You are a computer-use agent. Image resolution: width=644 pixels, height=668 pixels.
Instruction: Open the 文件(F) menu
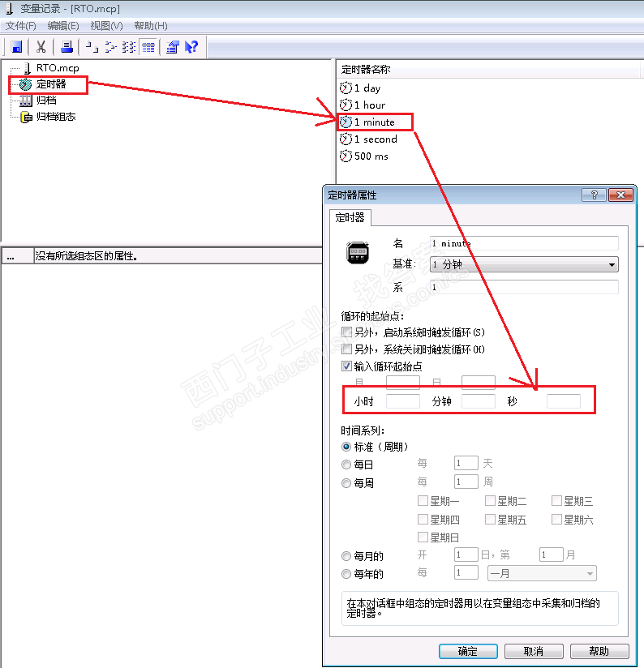[x=20, y=26]
